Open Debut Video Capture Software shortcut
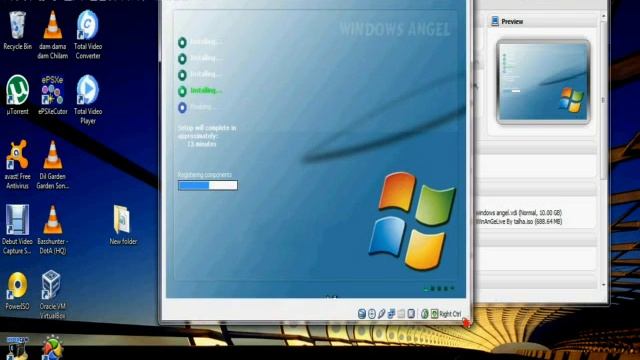This screenshot has height=360, width=640. coord(17,229)
